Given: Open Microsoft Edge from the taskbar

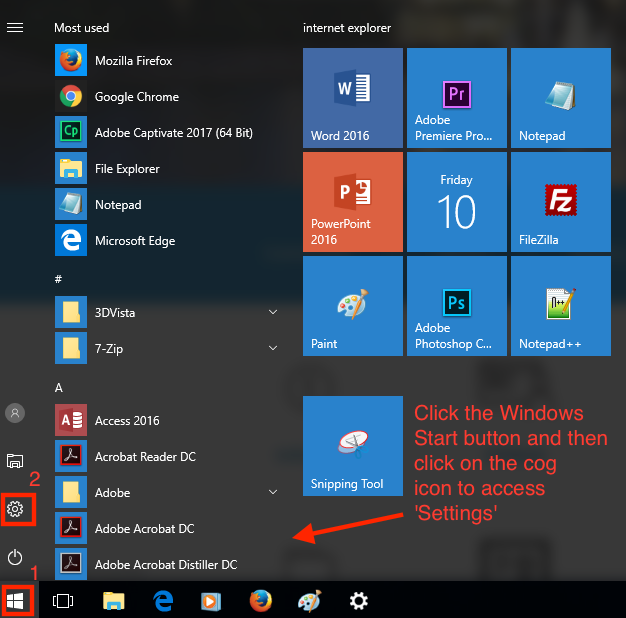Looking at the screenshot, I should click(163, 601).
